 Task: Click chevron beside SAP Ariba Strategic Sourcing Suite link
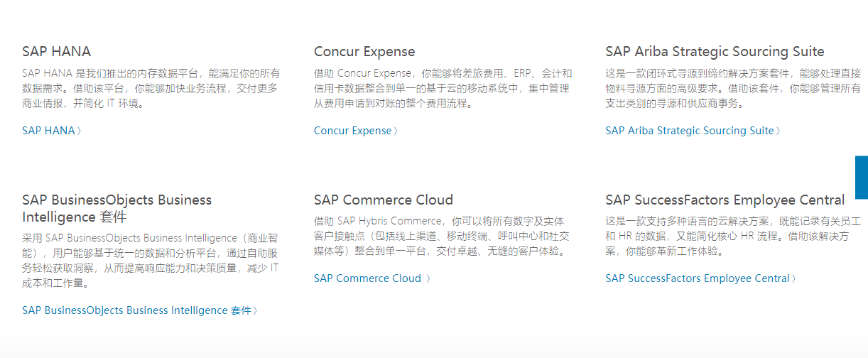pos(779,131)
